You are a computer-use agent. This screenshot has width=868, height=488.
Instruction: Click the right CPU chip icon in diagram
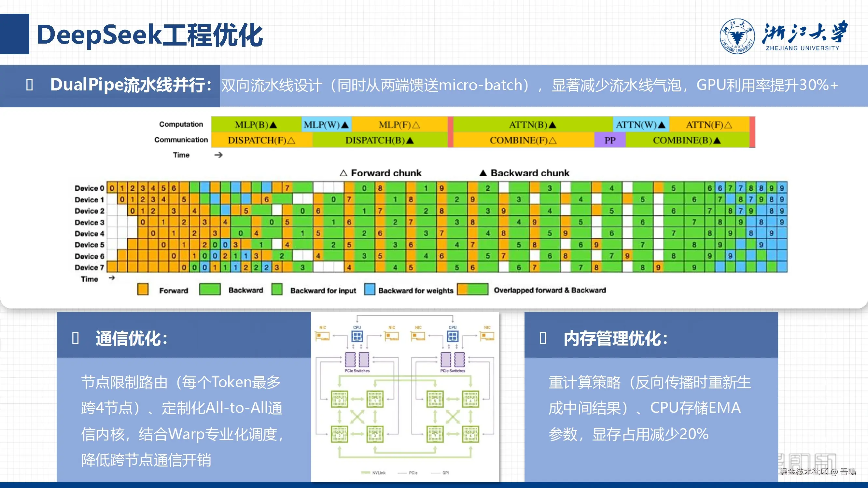click(453, 336)
